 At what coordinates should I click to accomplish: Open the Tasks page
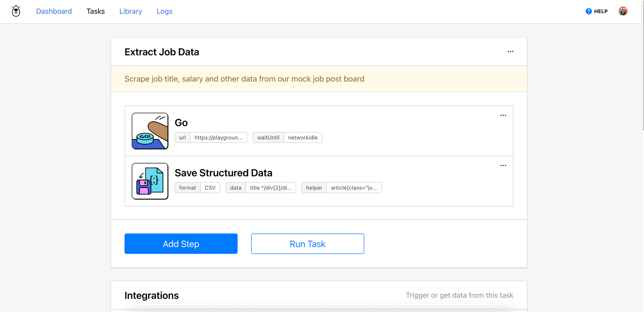95,11
